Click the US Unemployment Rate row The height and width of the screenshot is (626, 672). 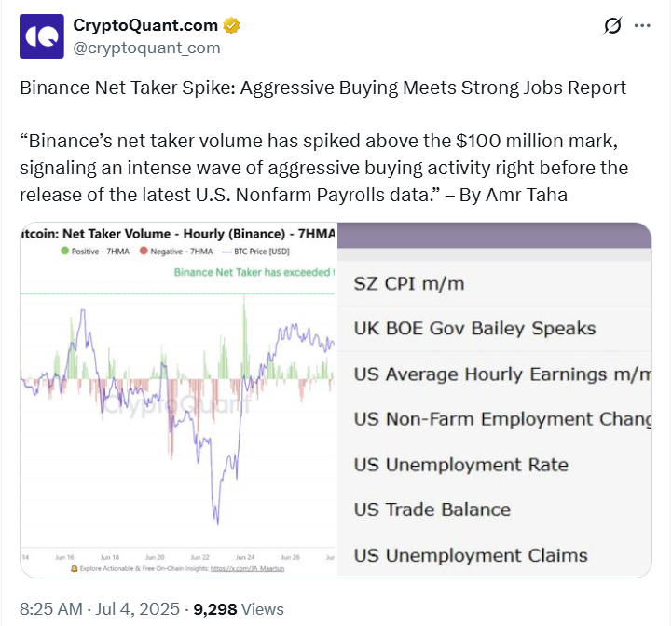pyautogui.click(x=460, y=465)
